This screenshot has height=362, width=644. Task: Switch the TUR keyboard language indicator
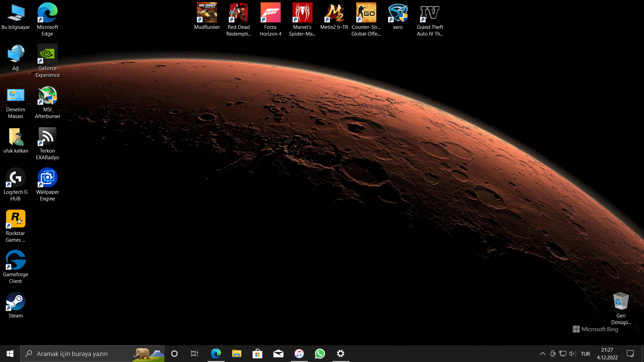click(585, 354)
